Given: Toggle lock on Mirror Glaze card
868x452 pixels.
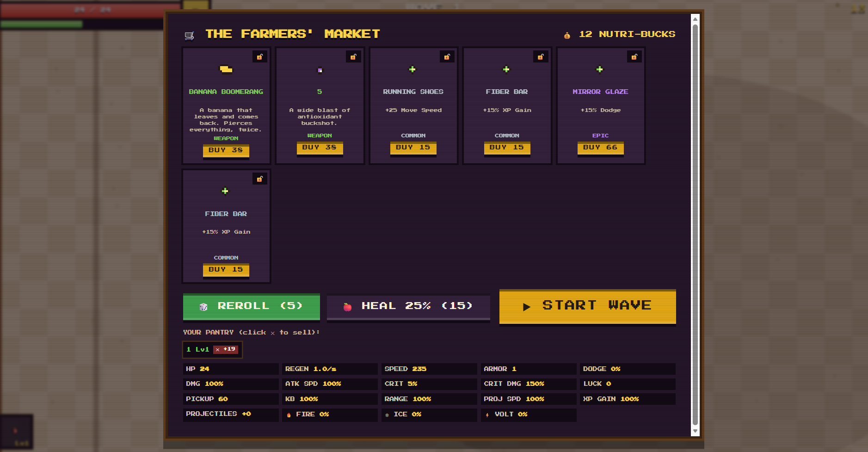Looking at the screenshot, I should pos(634,57).
